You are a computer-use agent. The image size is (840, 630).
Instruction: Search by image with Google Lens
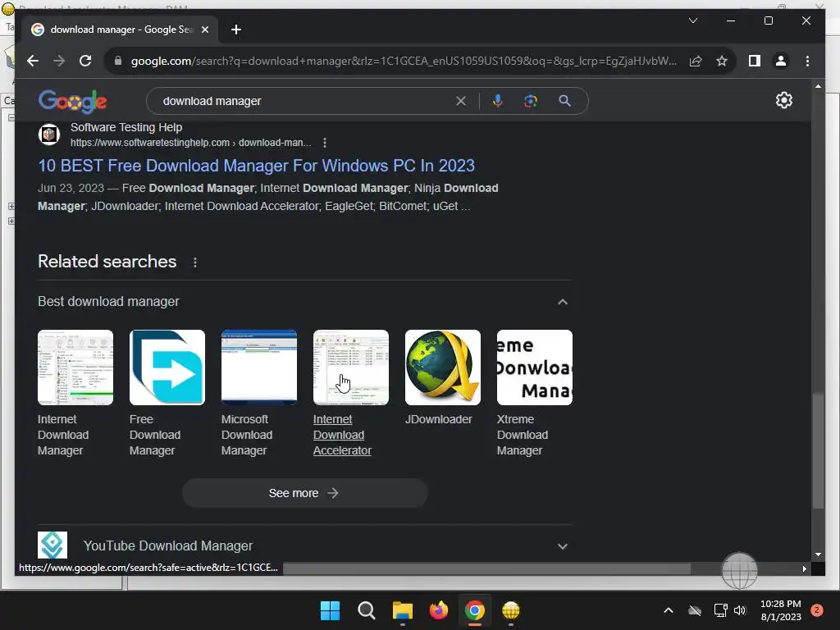531,101
